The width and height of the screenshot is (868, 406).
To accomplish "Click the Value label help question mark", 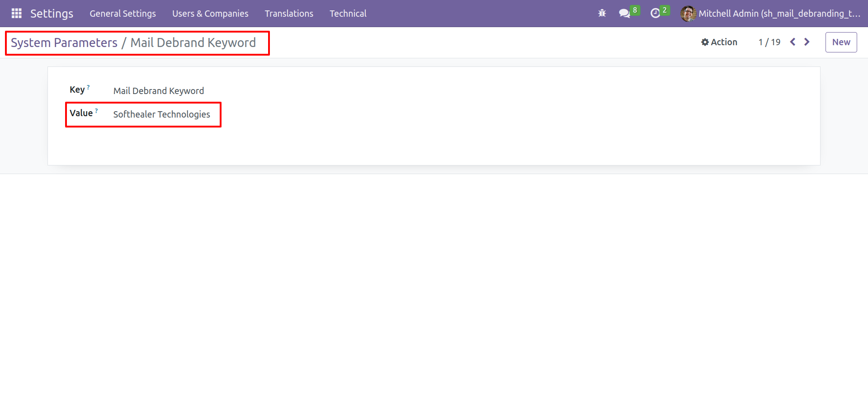I will click(x=96, y=110).
